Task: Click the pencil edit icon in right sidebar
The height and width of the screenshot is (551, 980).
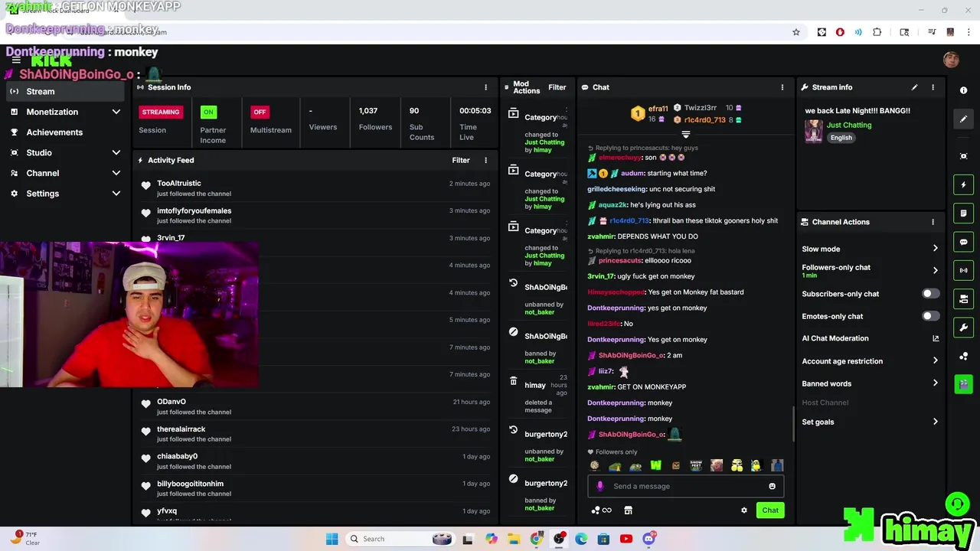Action: click(x=963, y=119)
